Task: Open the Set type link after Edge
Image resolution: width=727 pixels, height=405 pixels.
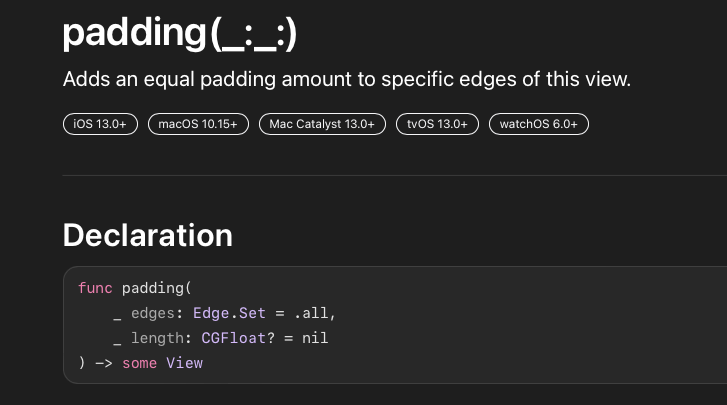Action: [x=252, y=313]
